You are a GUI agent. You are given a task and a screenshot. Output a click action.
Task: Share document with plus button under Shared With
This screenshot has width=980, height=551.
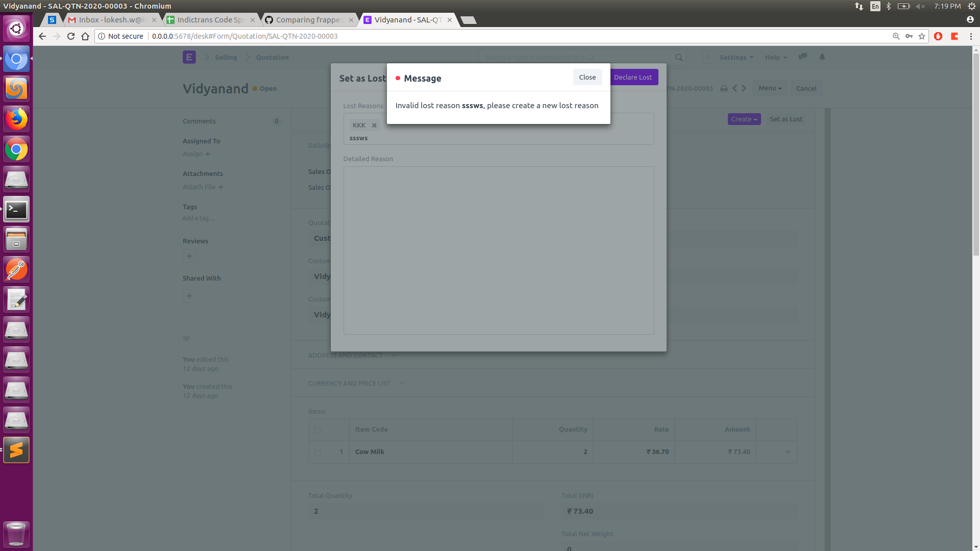(189, 296)
